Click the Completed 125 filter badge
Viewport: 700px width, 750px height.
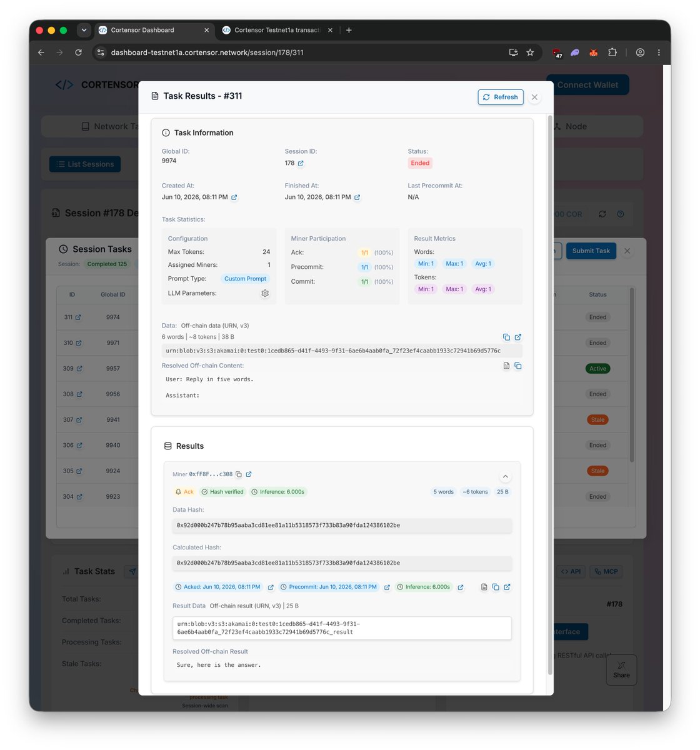[x=107, y=264]
